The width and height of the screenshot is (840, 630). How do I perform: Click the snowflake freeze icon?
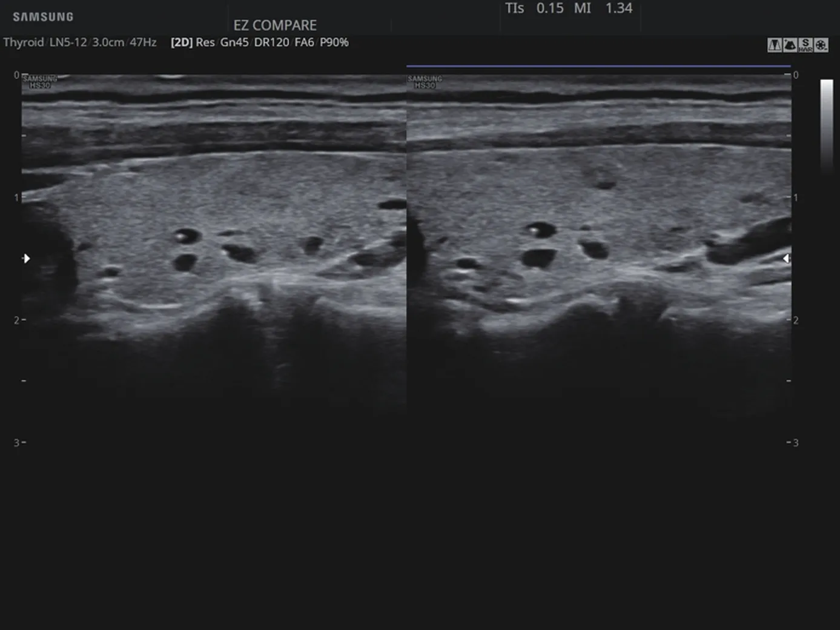pos(821,45)
